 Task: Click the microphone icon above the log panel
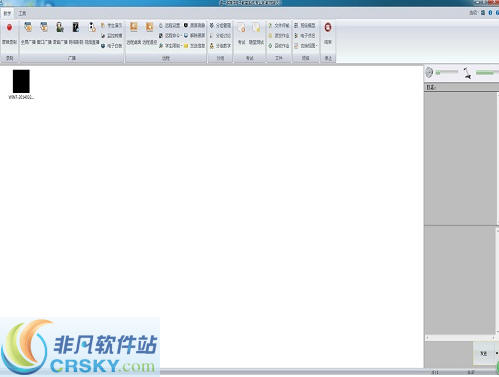(467, 73)
